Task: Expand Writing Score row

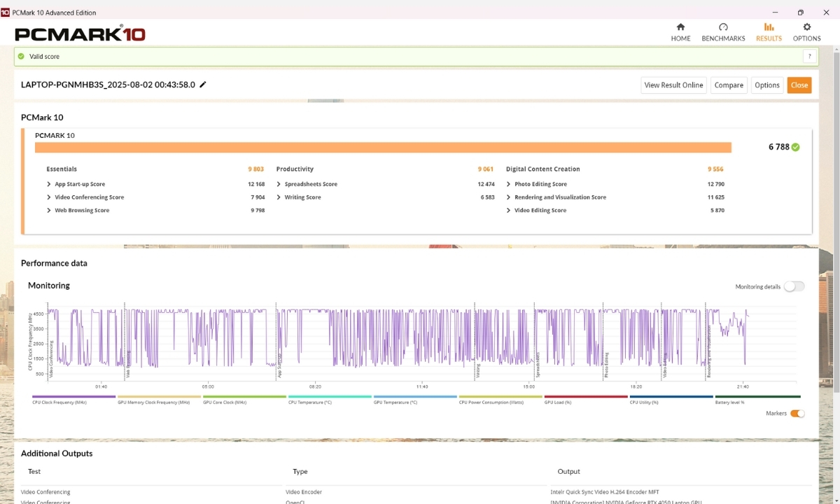Action: pyautogui.click(x=298, y=197)
